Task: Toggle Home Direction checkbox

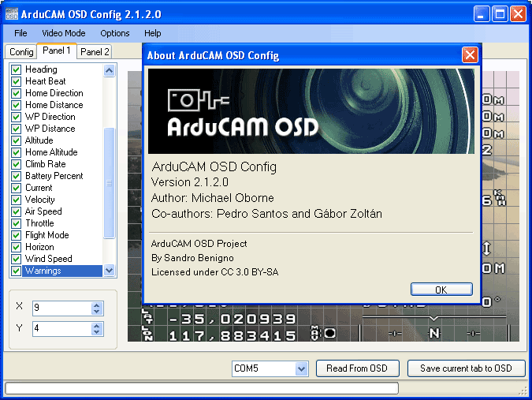Action: click(x=16, y=93)
